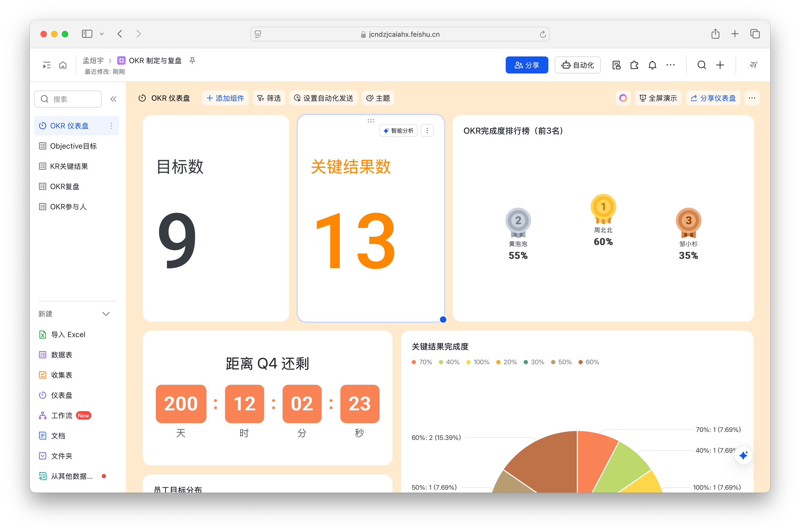Image resolution: width=800 pixels, height=532 pixels.
Task: Collapse the 新建 section chevron
Action: 106,314
